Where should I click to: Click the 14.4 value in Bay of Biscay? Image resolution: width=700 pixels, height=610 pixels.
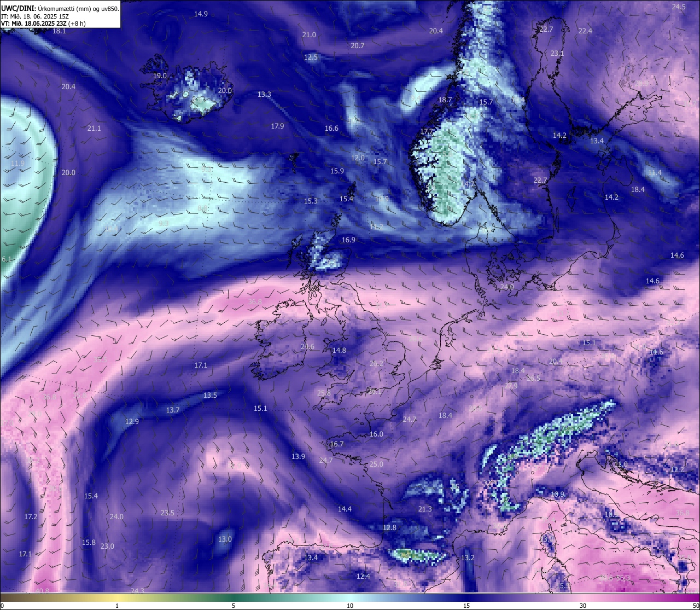tap(345, 509)
